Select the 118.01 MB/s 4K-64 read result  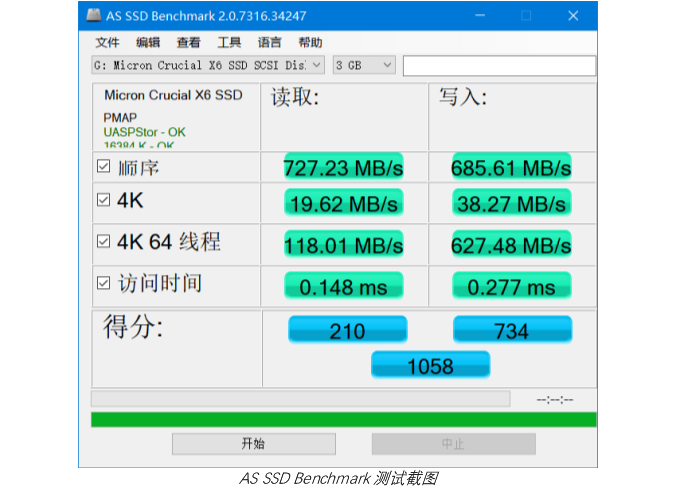[x=344, y=245]
